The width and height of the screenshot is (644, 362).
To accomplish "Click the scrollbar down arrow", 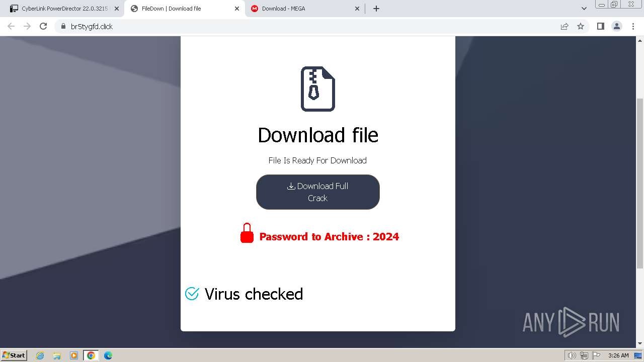I will pos(640,343).
